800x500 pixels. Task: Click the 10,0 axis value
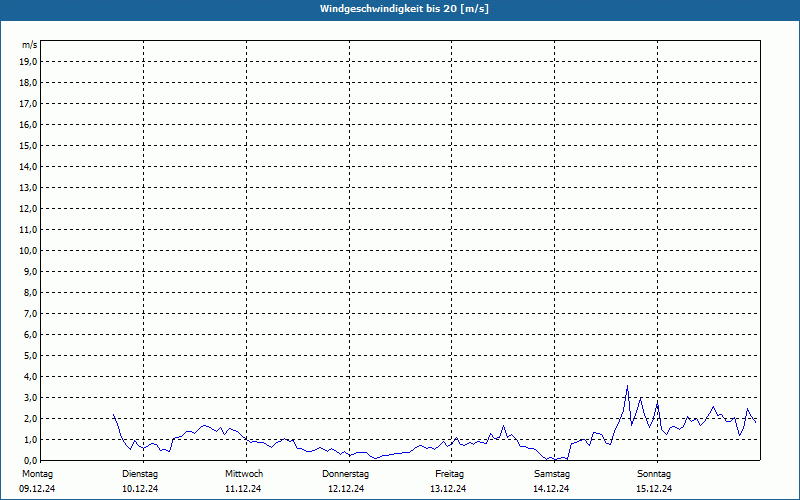point(28,251)
